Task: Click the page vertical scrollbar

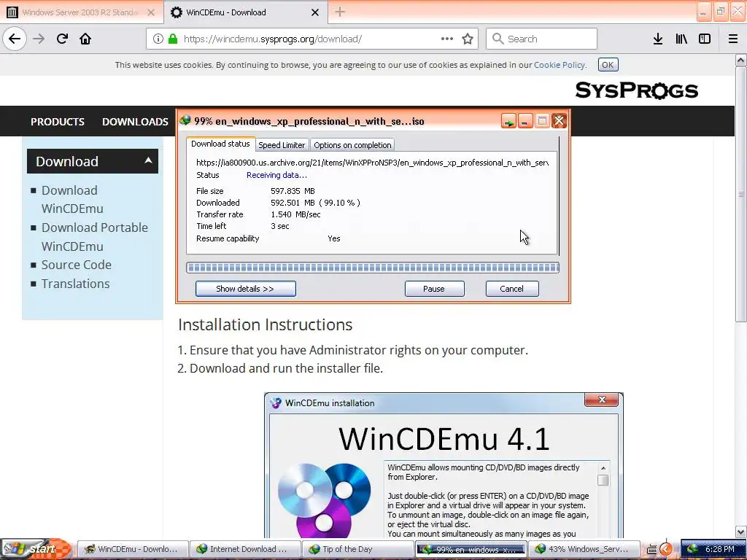Action: (740, 194)
